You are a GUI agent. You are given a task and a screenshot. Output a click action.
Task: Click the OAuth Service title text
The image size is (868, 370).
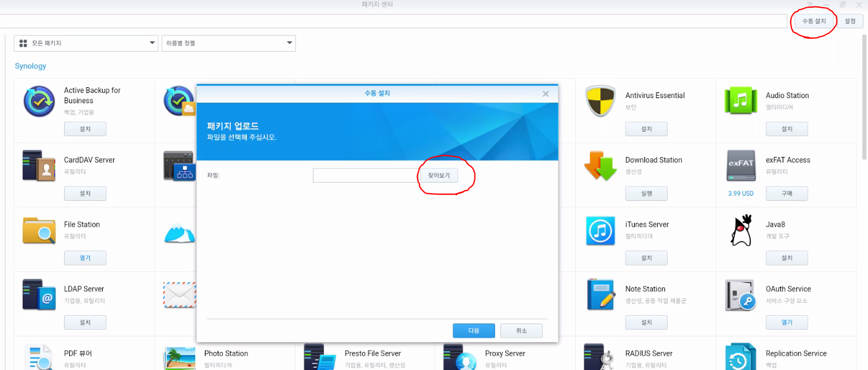pyautogui.click(x=788, y=289)
